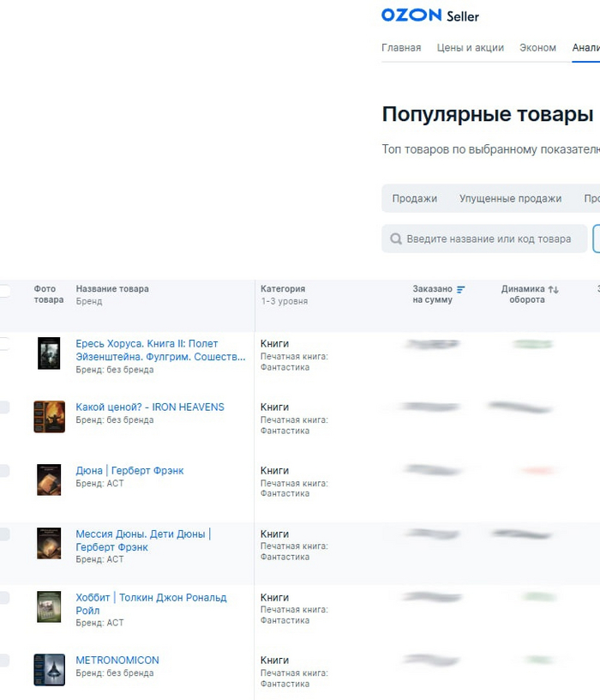Click the METRONOMICON book cover thumbnail

coord(49,670)
